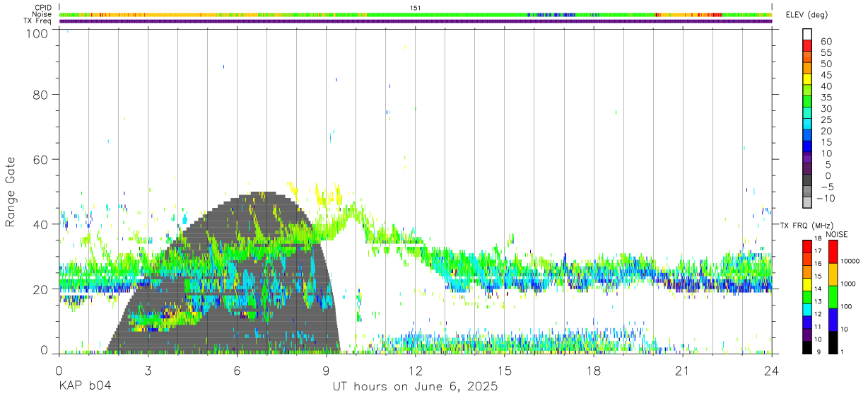Click the 'Noise' row label at top left
Screen dimensions: 868x401
tap(42, 14)
